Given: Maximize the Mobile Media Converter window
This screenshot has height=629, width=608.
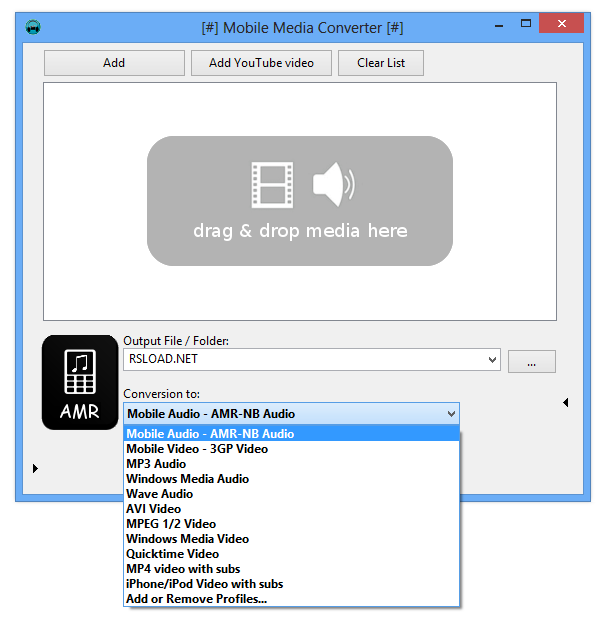Looking at the screenshot, I should click(x=526, y=24).
